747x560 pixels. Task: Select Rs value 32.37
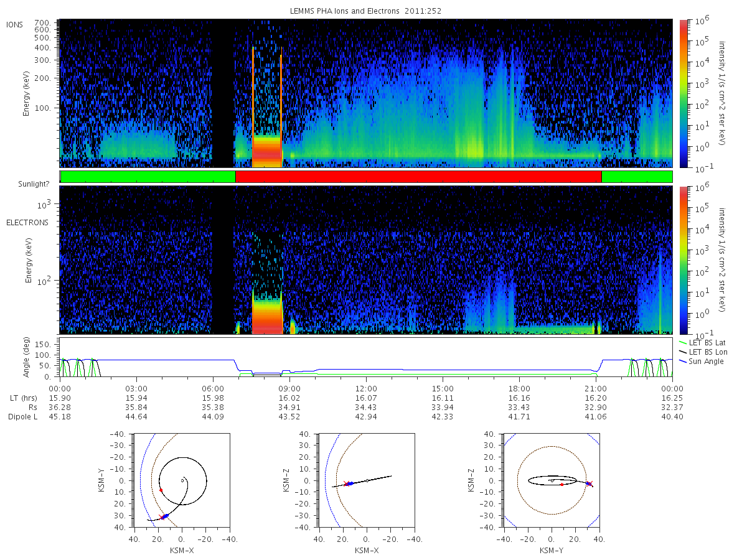[672, 407]
